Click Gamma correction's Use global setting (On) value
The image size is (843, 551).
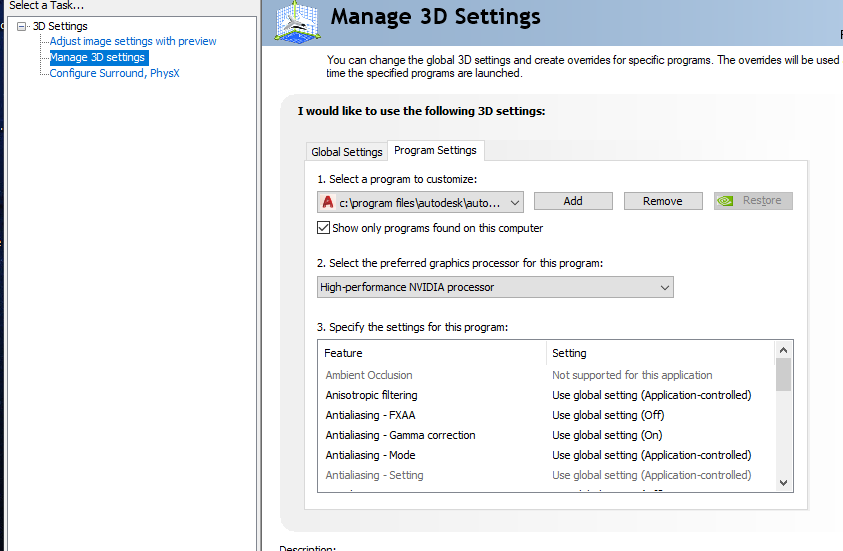tap(607, 435)
